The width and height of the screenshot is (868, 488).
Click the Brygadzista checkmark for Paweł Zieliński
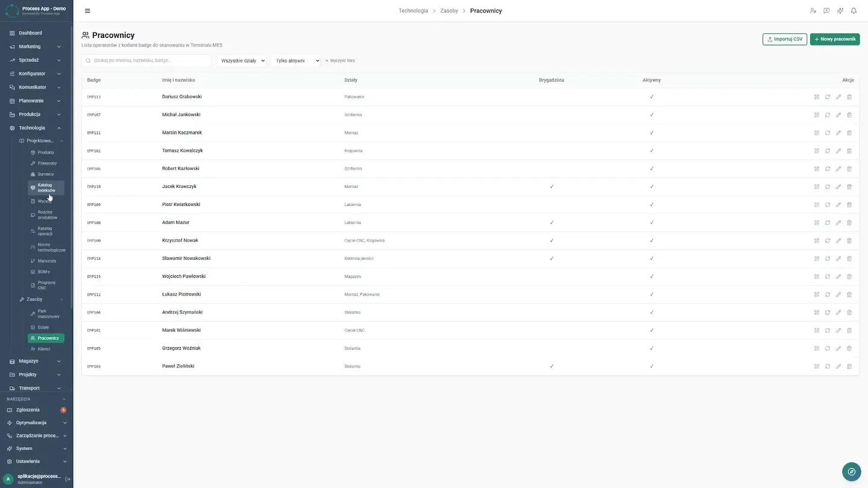(552, 366)
